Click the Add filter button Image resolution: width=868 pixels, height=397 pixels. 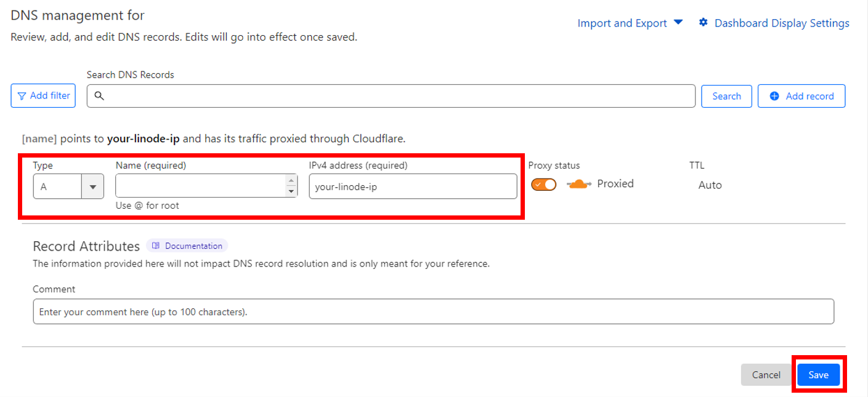tap(43, 96)
